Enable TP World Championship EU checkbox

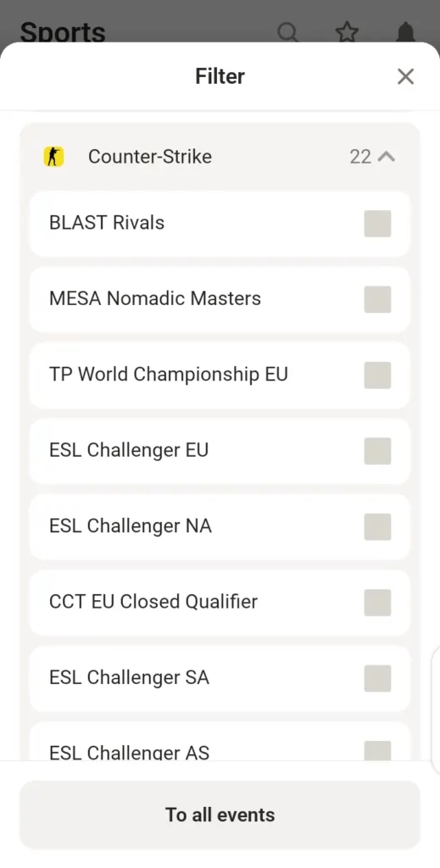377,376
